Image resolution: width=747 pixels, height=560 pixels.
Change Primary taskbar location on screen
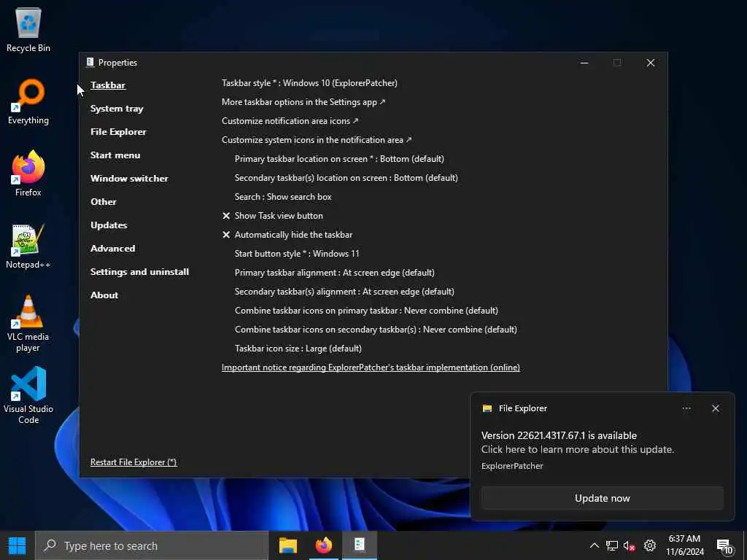[x=339, y=159]
